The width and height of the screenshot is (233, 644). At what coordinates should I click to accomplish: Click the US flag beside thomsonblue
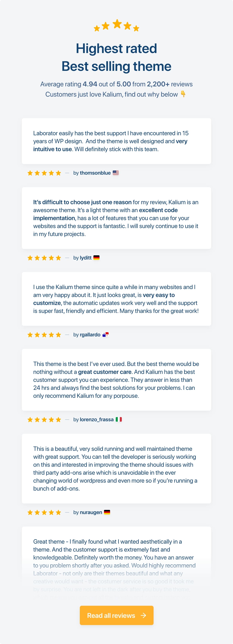coord(116,173)
